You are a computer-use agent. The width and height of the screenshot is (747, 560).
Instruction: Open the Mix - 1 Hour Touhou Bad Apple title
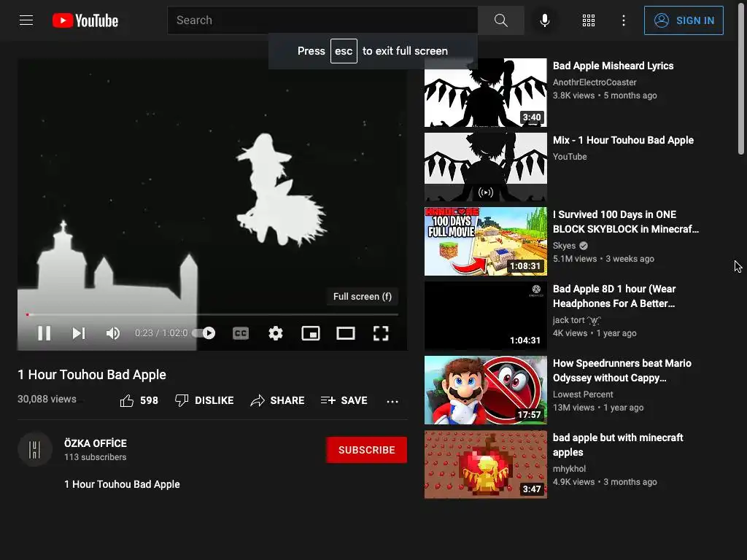623,140
